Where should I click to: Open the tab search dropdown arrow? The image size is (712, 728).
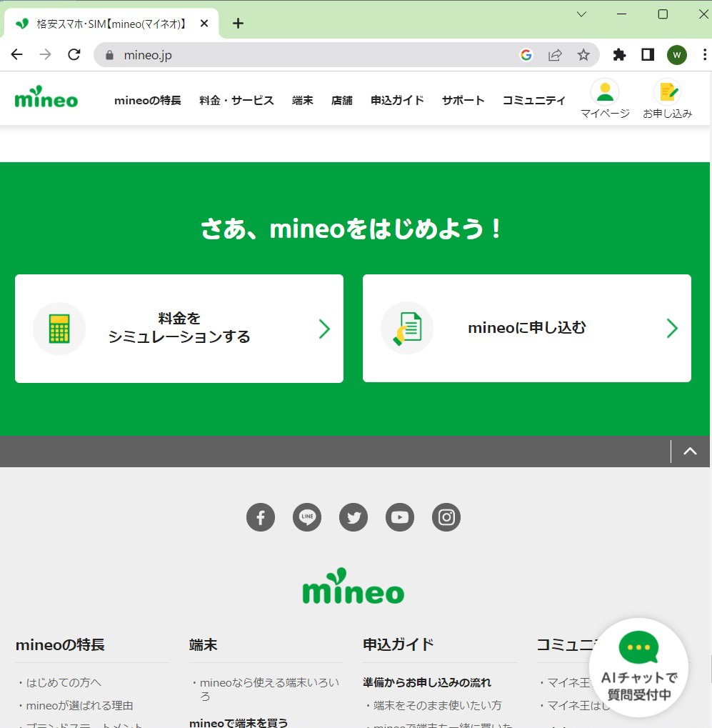point(581,14)
